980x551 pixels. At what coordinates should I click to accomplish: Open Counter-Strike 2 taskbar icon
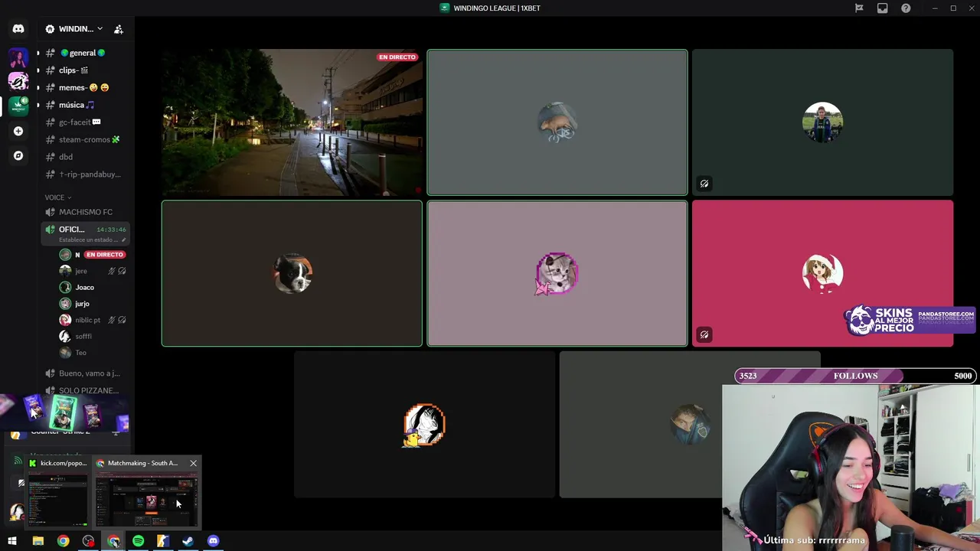pos(163,541)
